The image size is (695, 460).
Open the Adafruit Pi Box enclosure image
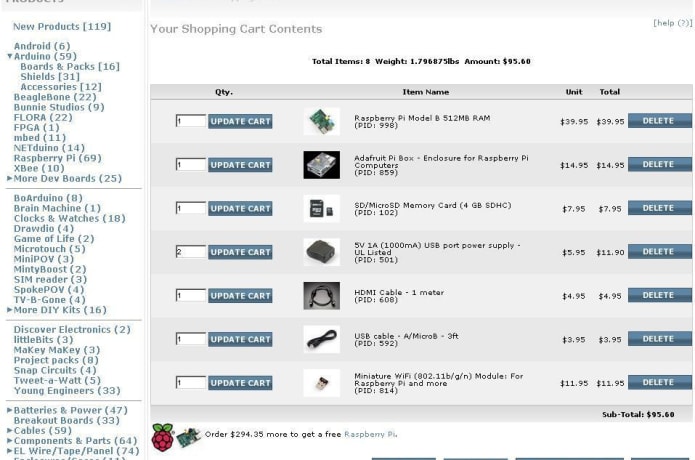coord(321,165)
